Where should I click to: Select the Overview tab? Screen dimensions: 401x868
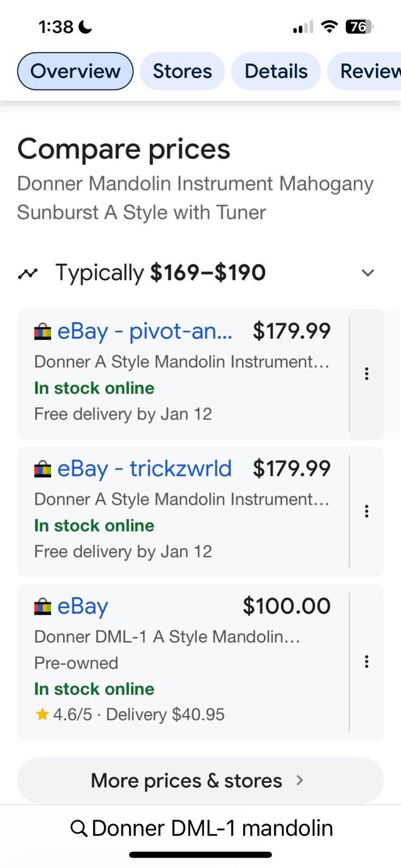75,71
